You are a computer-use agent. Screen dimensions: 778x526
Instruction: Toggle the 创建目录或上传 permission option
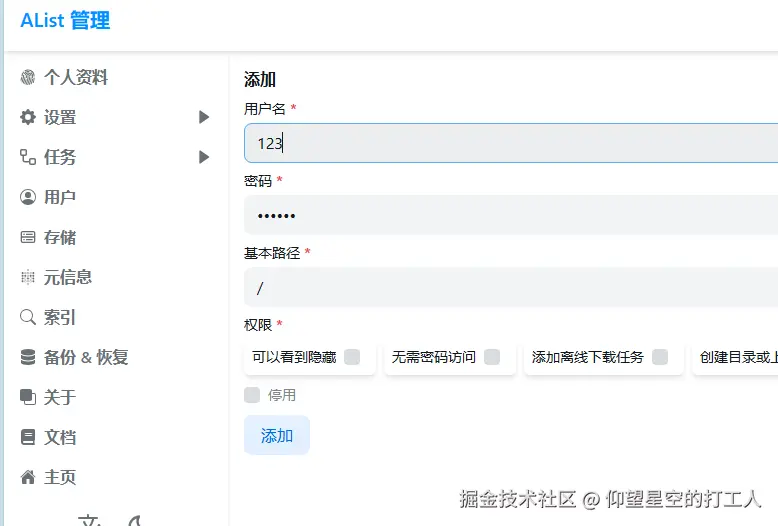[735, 357]
